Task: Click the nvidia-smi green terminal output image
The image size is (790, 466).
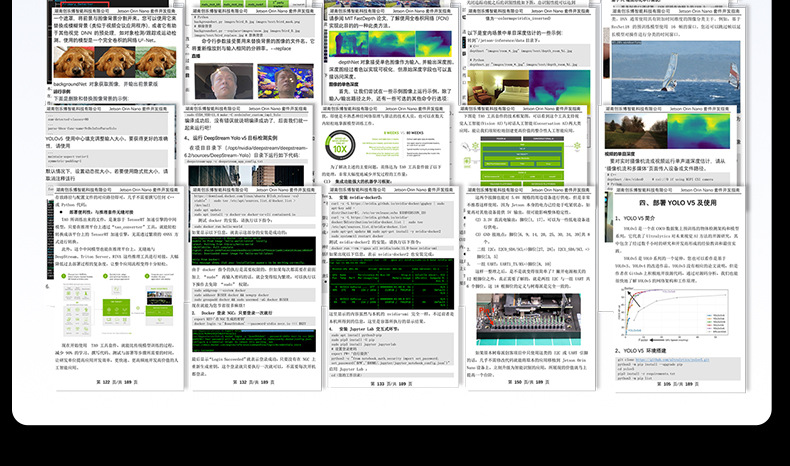Action: 391,284
